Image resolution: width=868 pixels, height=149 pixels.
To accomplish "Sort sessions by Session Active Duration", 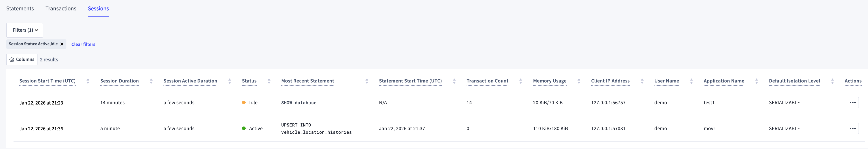I will tap(229, 81).
